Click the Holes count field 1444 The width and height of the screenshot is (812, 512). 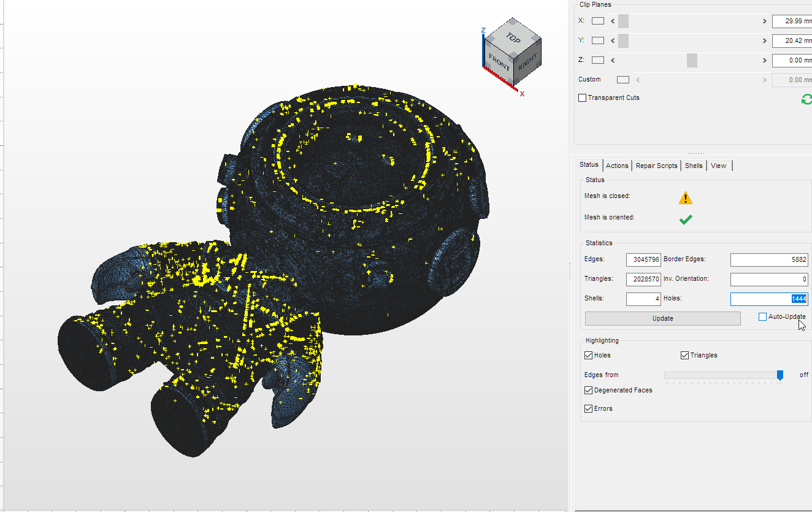pos(769,299)
